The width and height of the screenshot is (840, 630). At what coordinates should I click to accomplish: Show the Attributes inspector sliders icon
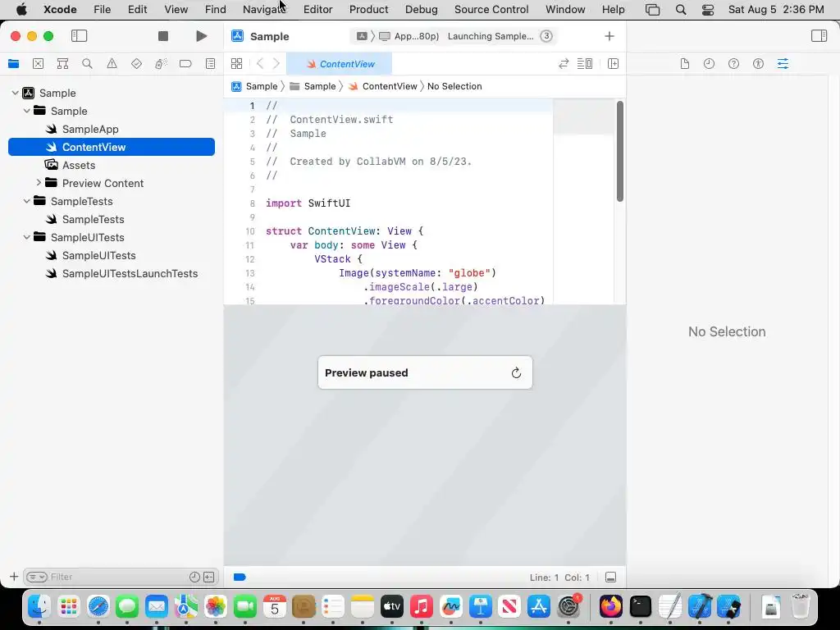pyautogui.click(x=783, y=64)
